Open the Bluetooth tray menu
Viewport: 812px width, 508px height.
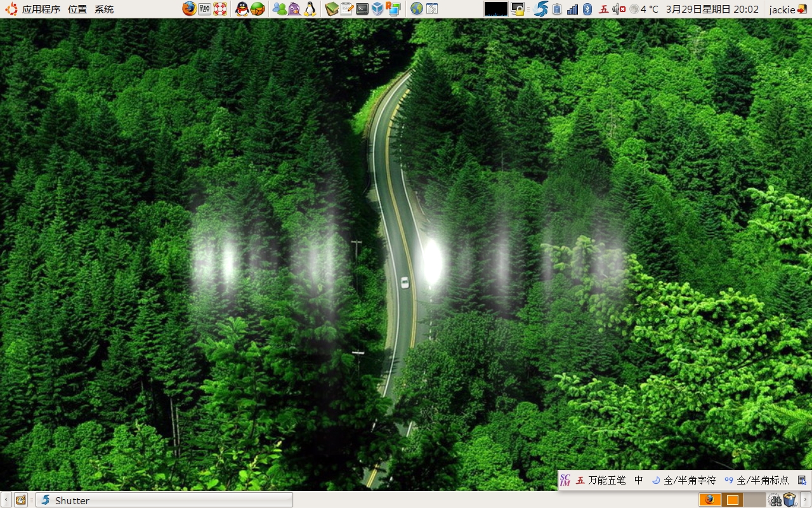tap(587, 9)
